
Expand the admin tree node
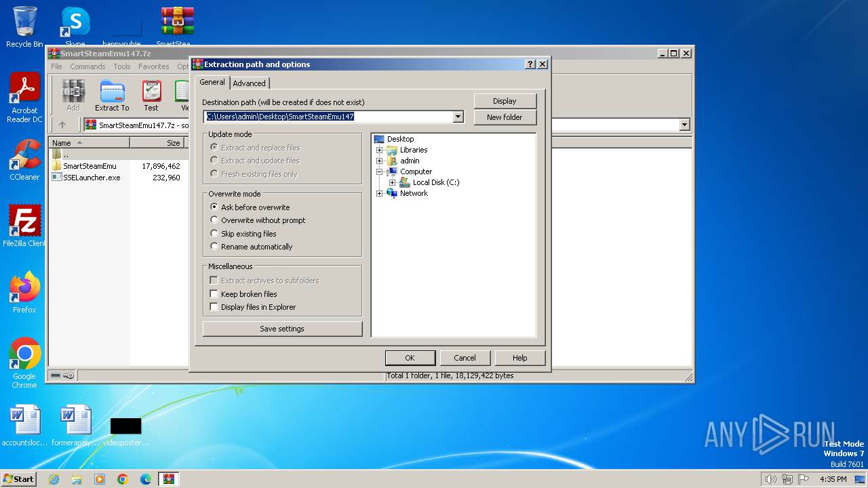click(x=379, y=161)
